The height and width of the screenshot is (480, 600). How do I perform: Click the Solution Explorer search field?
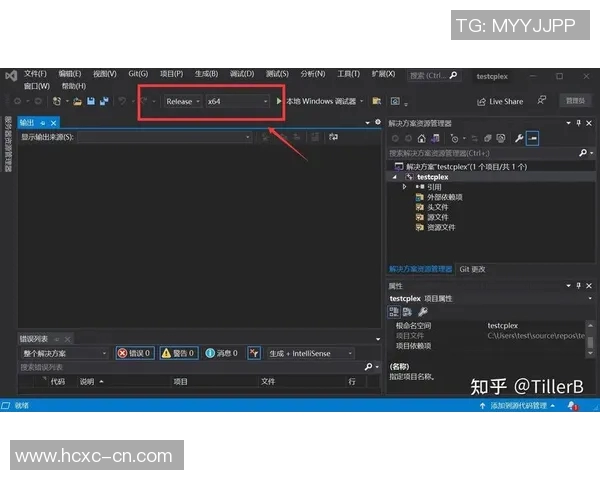pyautogui.click(x=482, y=153)
